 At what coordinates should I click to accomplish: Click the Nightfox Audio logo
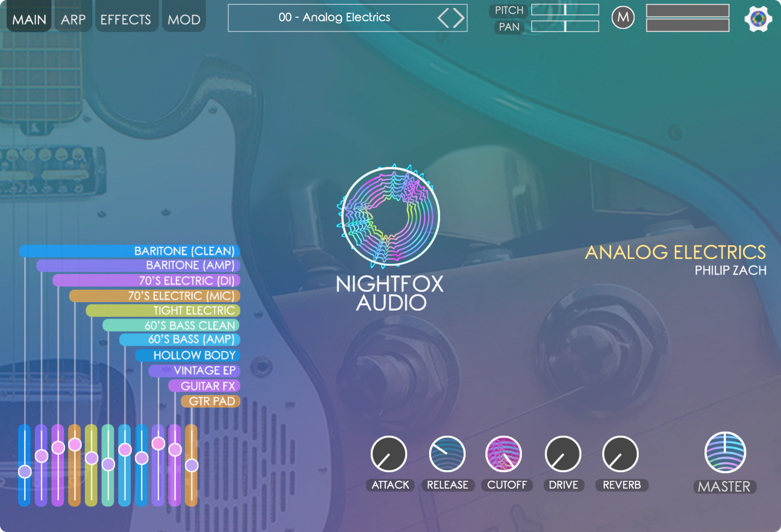point(389,216)
